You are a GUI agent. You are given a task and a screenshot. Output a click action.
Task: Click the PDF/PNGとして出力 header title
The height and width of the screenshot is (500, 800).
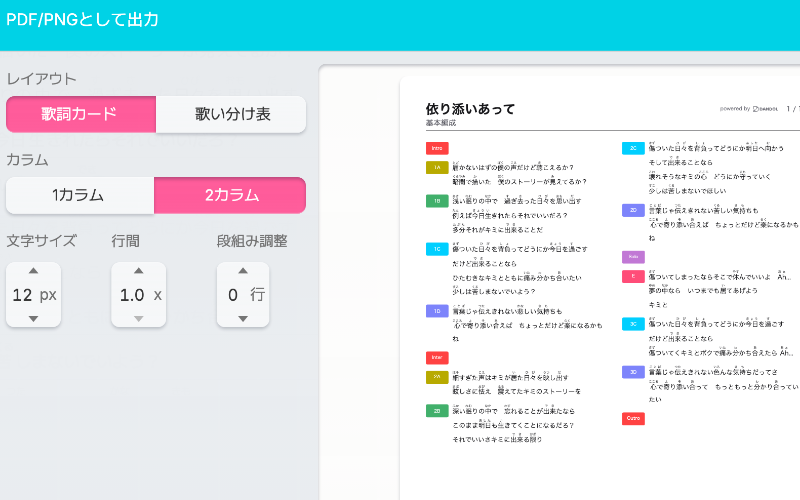coord(82,20)
